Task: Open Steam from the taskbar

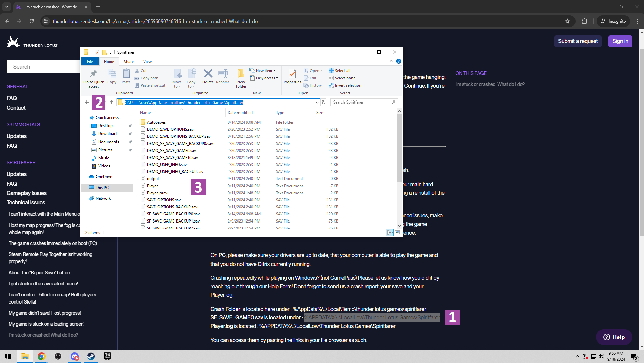Action: [91, 356]
